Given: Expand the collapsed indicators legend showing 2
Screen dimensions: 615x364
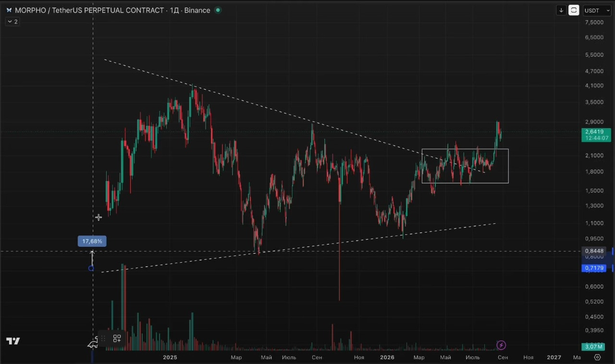Looking at the screenshot, I should tap(12, 22).
